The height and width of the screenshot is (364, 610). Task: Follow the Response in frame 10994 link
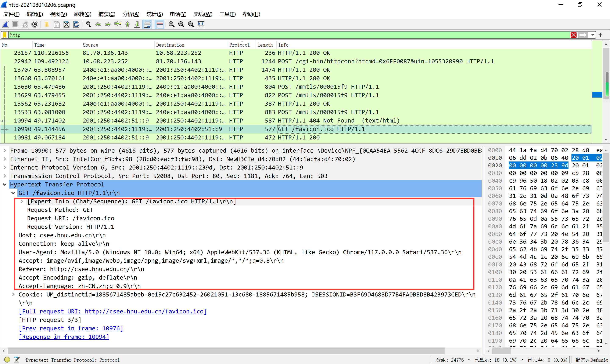coord(64,337)
